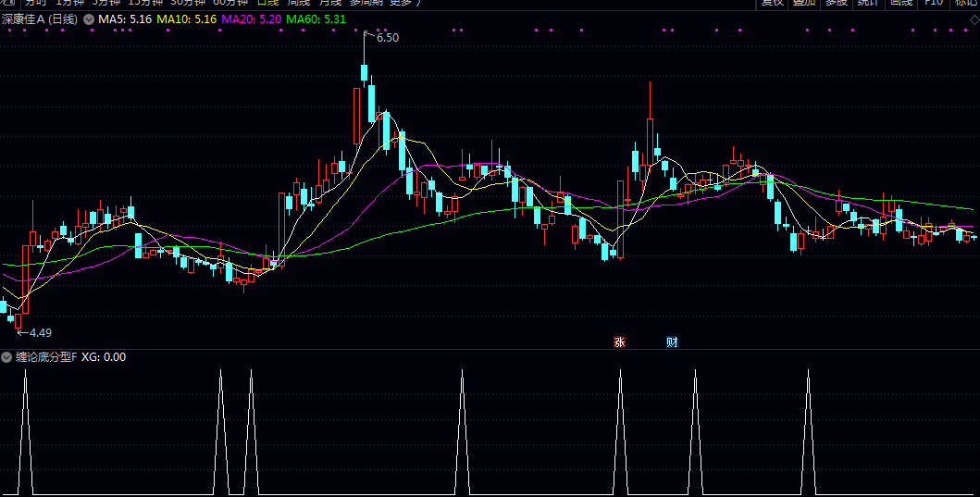Click the candlestick at the 4.49 low
The height and width of the screenshot is (497, 980).
tap(19, 321)
